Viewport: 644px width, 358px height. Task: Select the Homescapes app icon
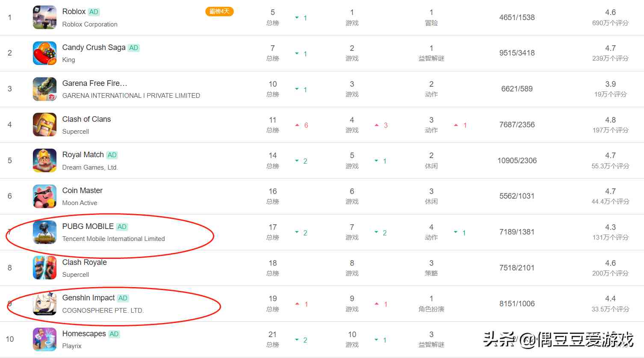tap(45, 339)
